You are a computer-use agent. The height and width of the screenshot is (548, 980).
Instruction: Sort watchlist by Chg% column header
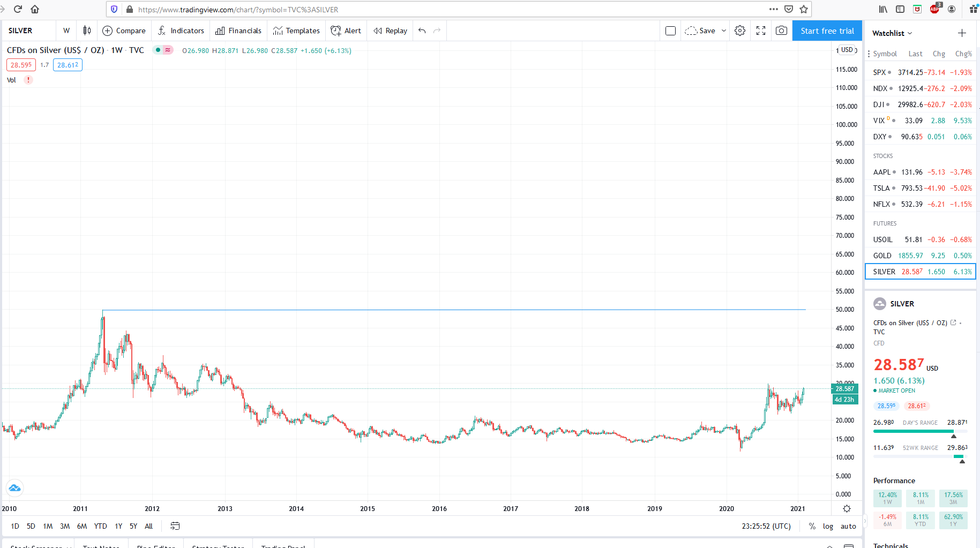coord(963,54)
